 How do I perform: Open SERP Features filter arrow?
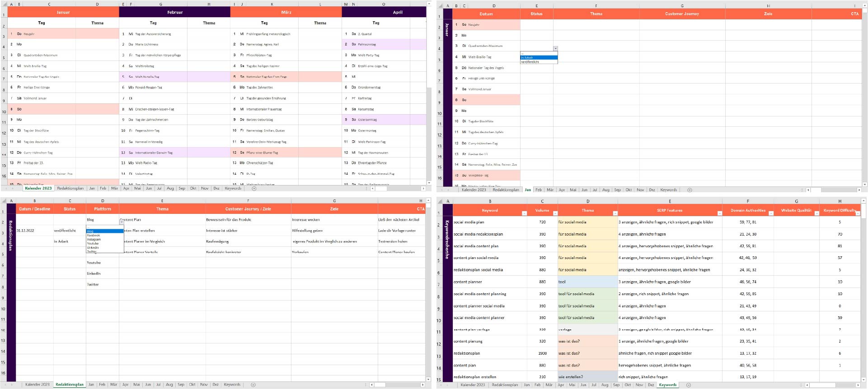click(719, 213)
